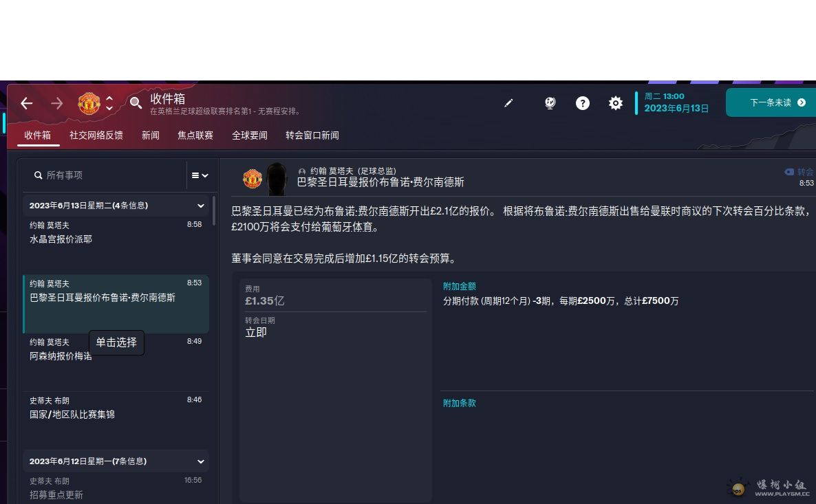Open the search magnifier in header
816x504 pixels.
click(x=136, y=102)
